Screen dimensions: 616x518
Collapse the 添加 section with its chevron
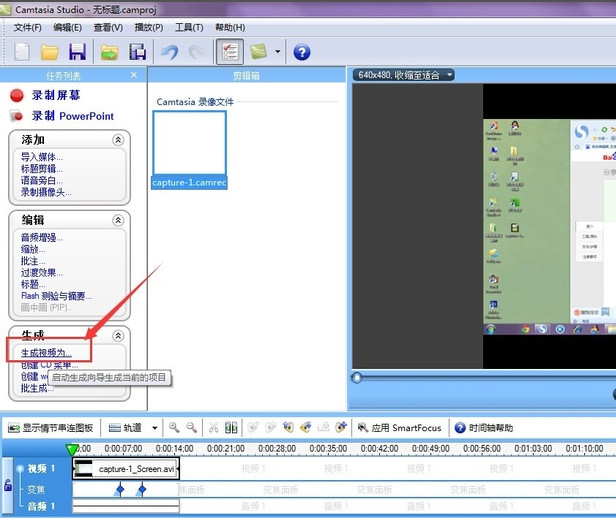point(118,141)
